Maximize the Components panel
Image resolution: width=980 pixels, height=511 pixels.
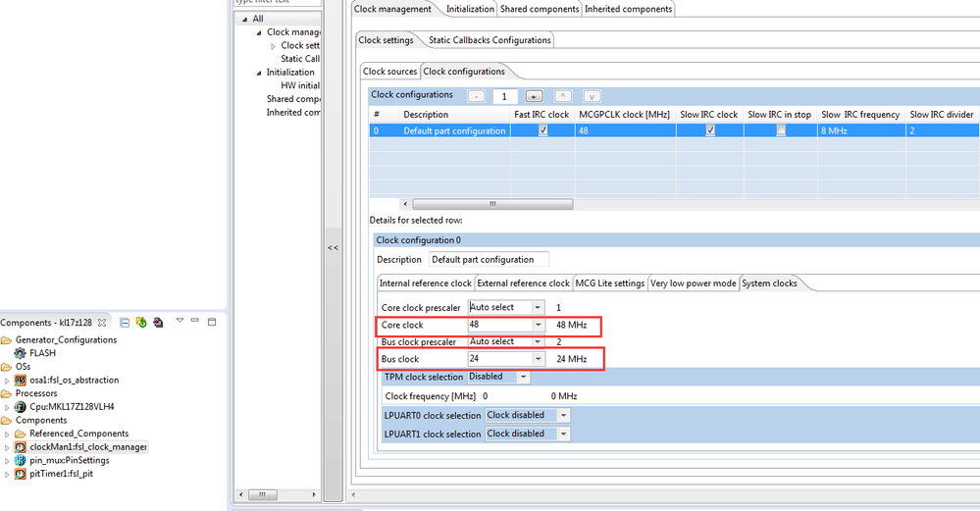(x=212, y=322)
